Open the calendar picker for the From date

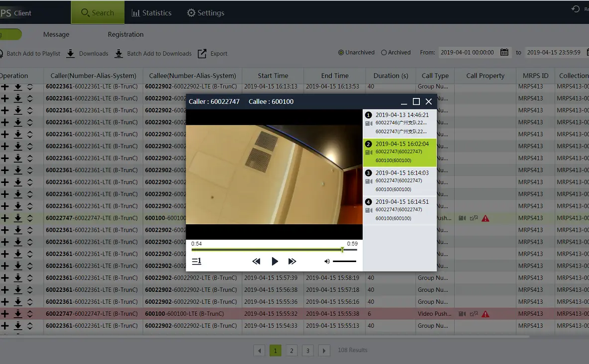[503, 52]
